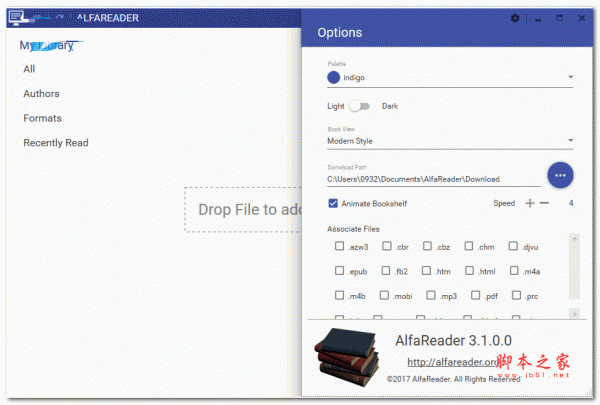Check the .prc file association box
Image resolution: width=600 pixels, height=405 pixels.
pos(517,295)
